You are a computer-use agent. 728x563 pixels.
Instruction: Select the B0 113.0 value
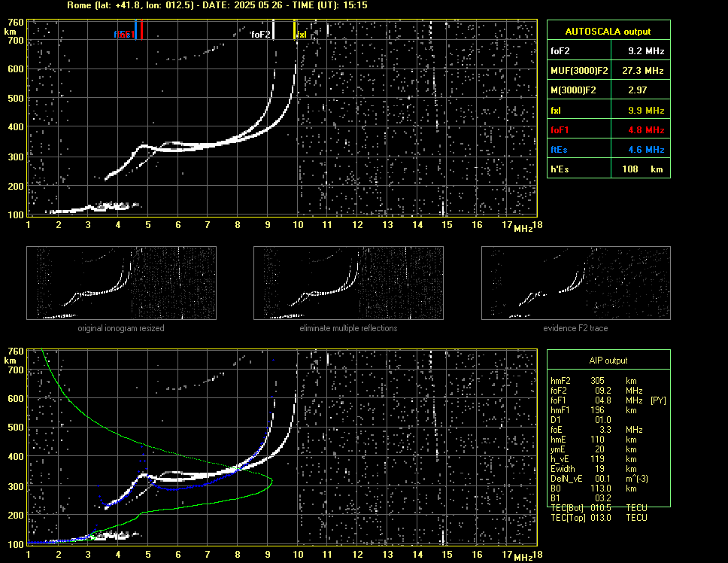[601, 488]
